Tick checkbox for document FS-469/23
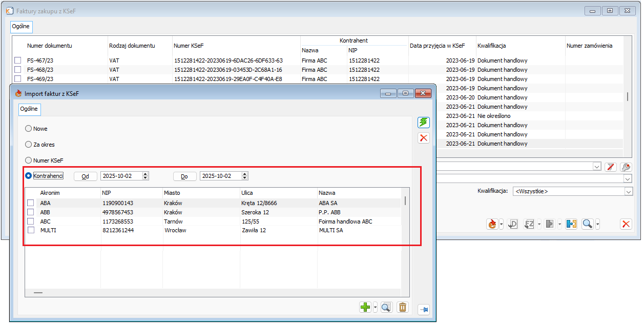Image resolution: width=644 pixels, height=323 pixels. click(x=18, y=79)
